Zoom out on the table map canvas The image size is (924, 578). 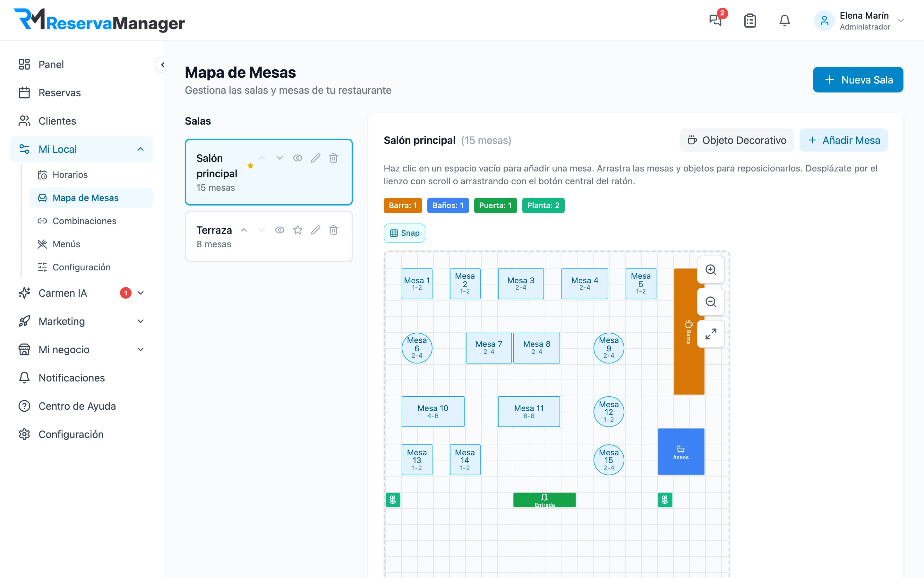point(711,302)
